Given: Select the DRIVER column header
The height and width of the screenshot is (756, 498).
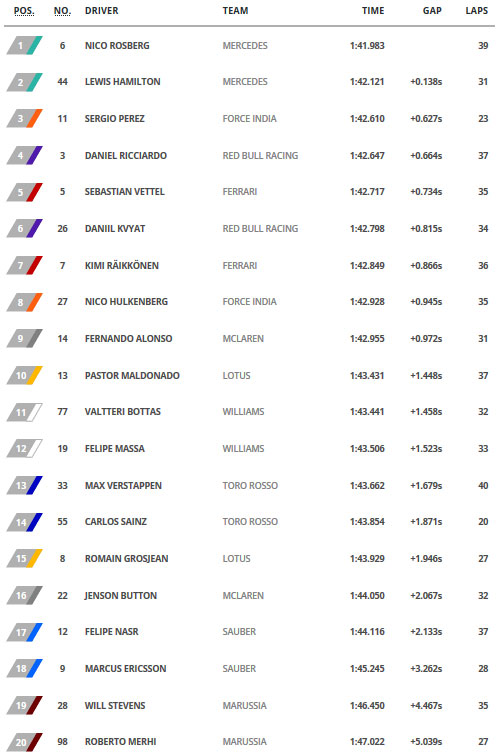Looking at the screenshot, I should [101, 11].
